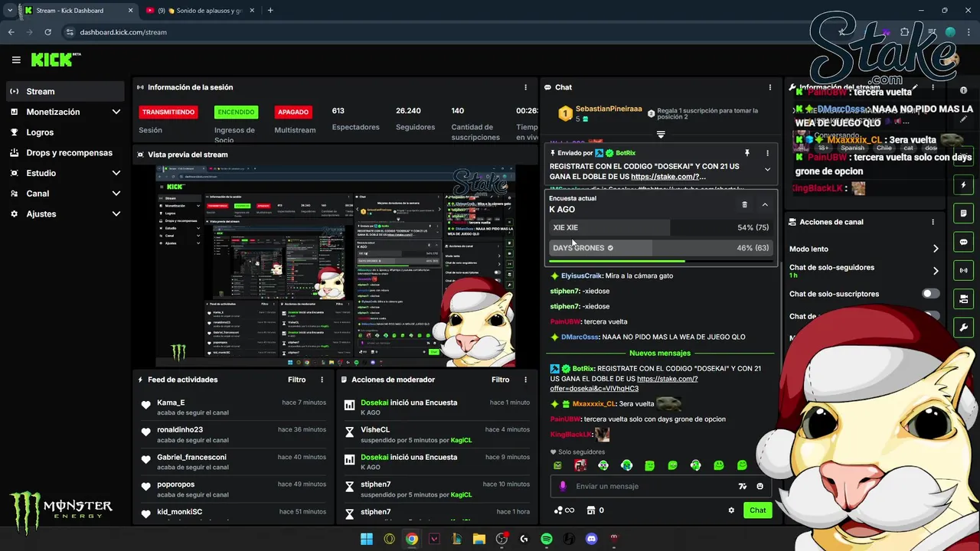This screenshot has width=980, height=551.
Task: Select the DAYS GRONES poll option
Action: (x=661, y=248)
